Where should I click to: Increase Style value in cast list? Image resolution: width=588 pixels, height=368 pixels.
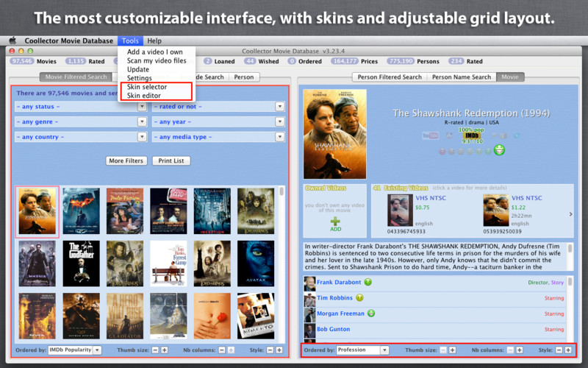[568, 350]
